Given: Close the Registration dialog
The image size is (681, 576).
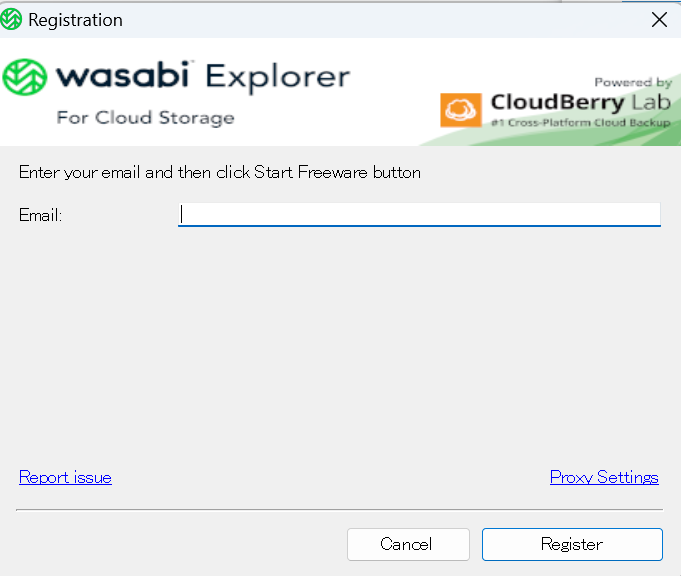Looking at the screenshot, I should 659,20.
